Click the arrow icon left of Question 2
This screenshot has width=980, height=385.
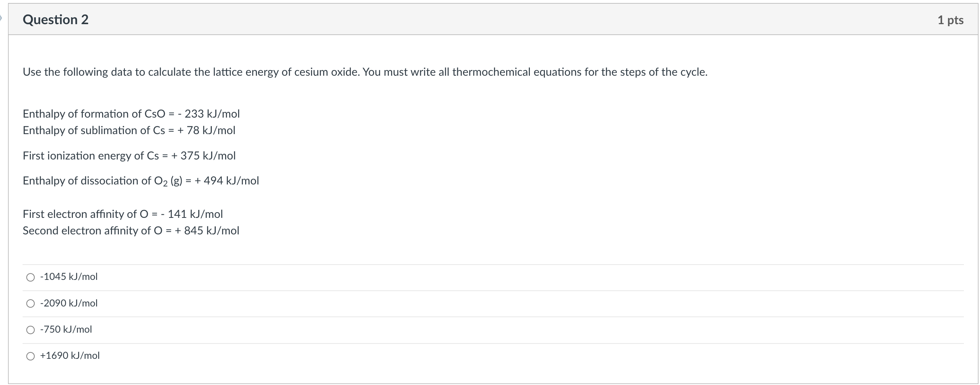click(x=1, y=18)
